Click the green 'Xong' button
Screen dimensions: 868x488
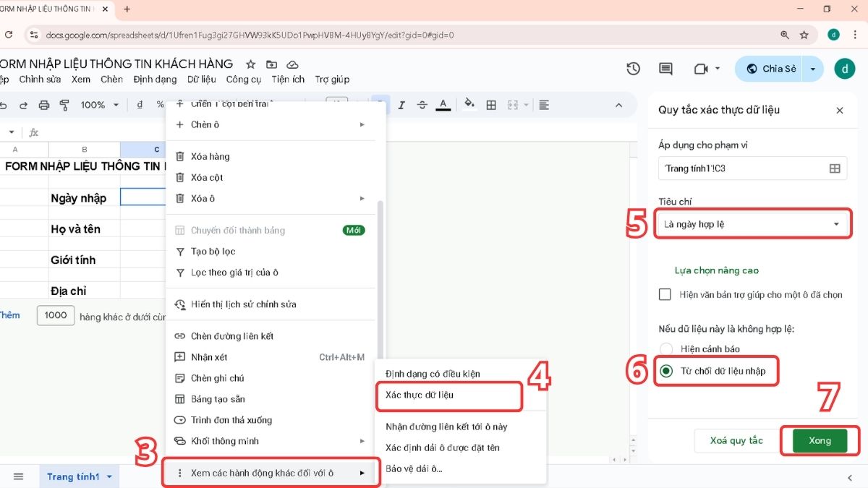820,440
